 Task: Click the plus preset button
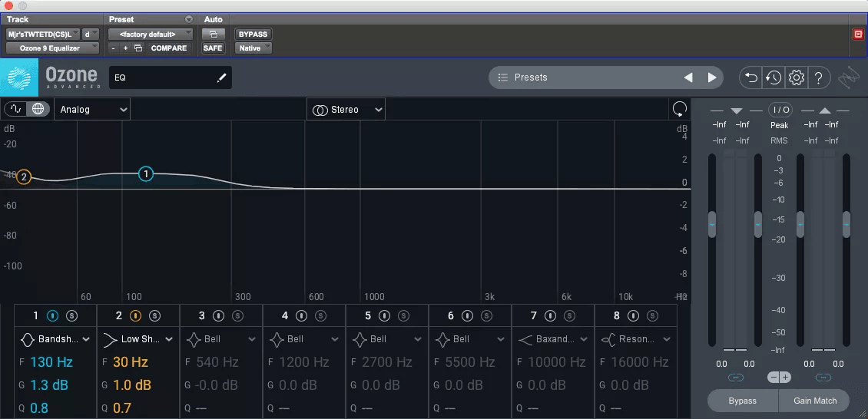[126, 48]
